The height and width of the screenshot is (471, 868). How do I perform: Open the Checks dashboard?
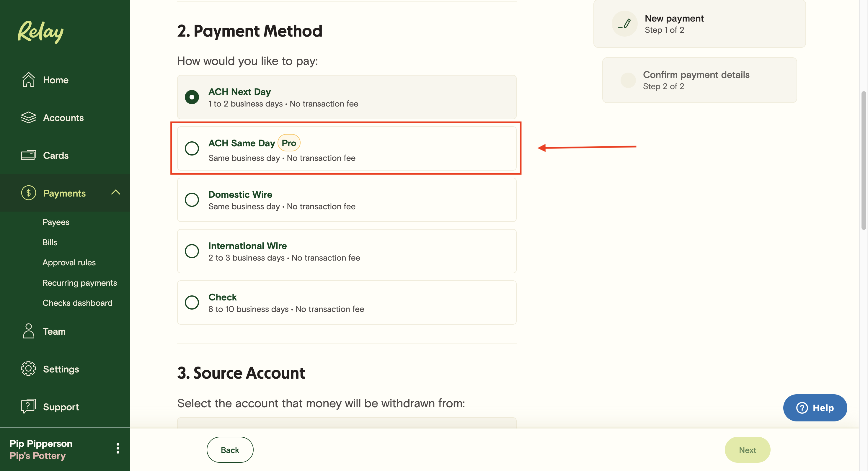point(77,302)
